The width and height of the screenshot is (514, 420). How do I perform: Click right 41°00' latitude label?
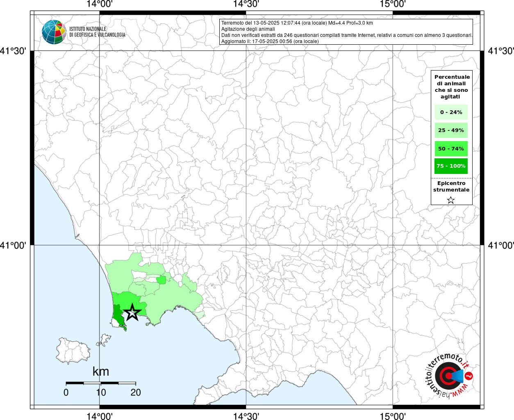tap(500, 245)
